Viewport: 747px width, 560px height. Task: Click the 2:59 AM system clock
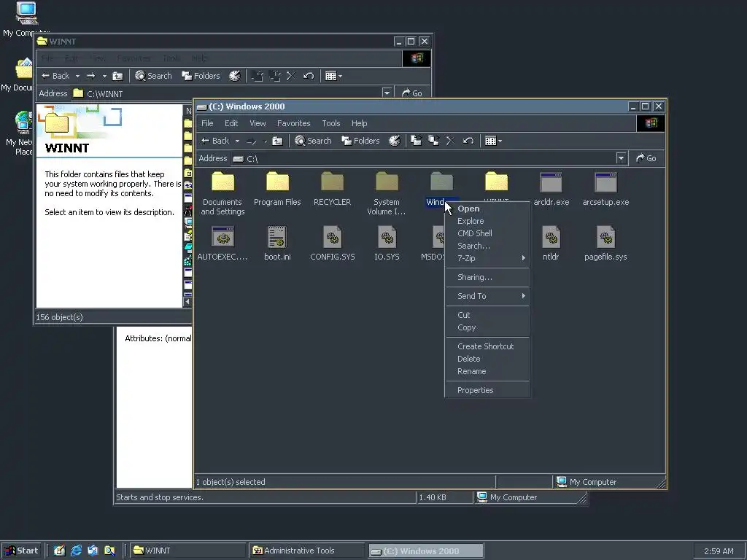pos(719,551)
